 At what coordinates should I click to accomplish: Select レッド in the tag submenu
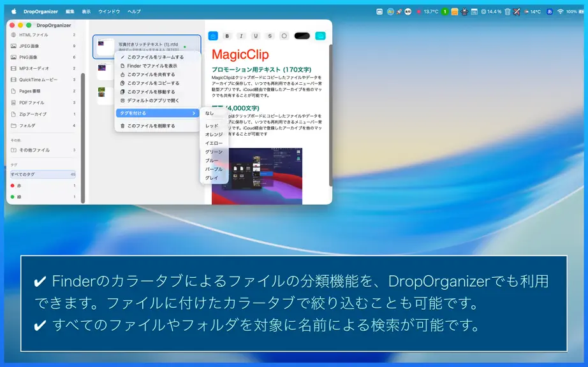(214, 126)
